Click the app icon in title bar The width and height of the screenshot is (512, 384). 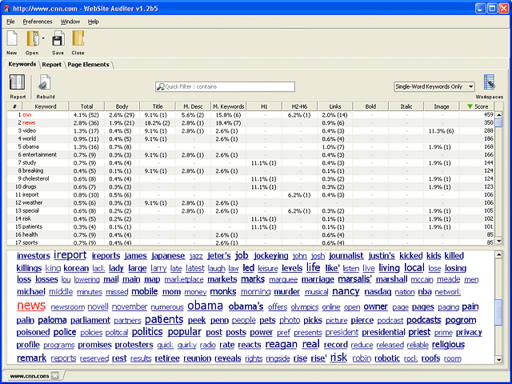(x=6, y=8)
